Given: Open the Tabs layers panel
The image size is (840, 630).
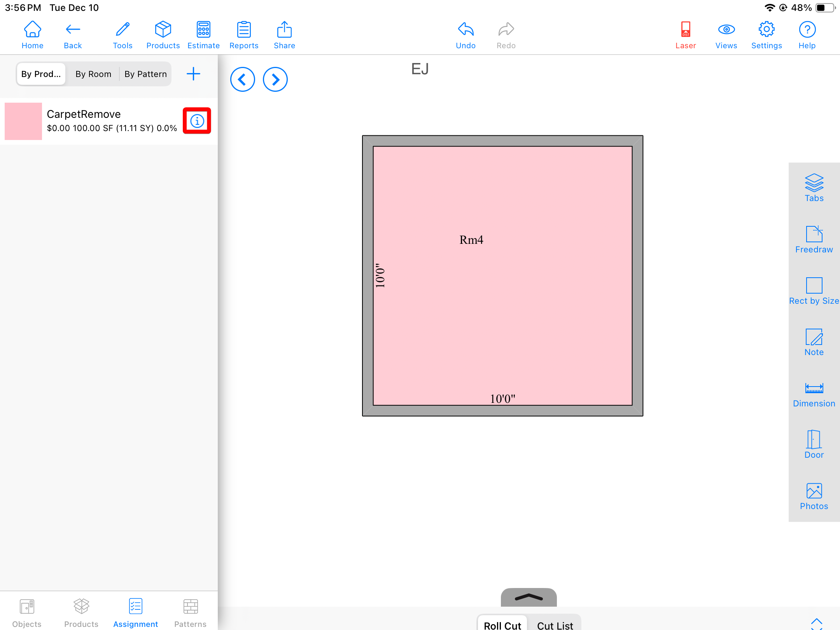Looking at the screenshot, I should [814, 188].
